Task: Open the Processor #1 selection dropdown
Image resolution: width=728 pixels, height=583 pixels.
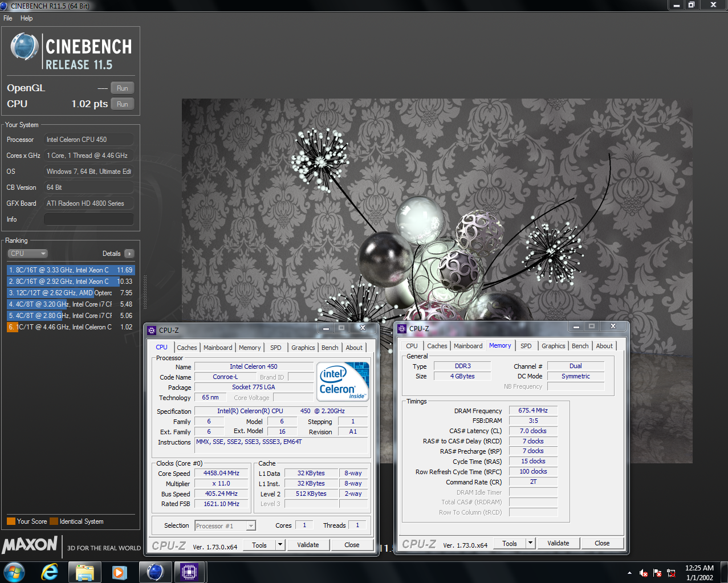Action: click(225, 525)
